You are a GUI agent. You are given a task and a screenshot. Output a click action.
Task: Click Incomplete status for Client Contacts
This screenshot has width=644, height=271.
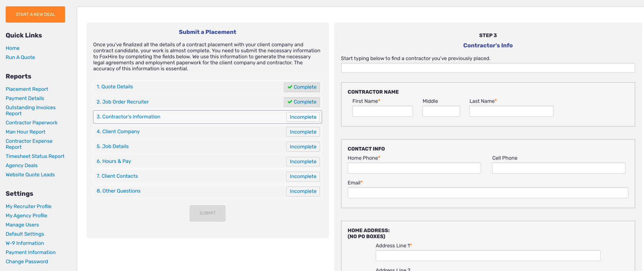[x=303, y=176]
